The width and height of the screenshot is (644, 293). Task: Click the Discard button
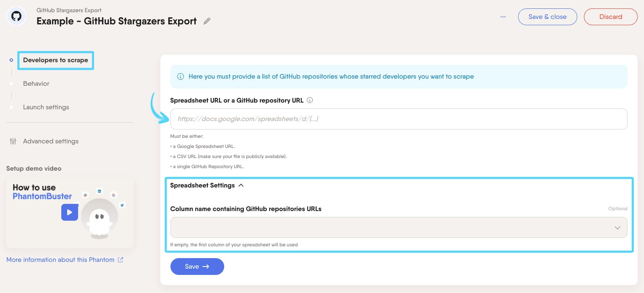click(x=611, y=17)
